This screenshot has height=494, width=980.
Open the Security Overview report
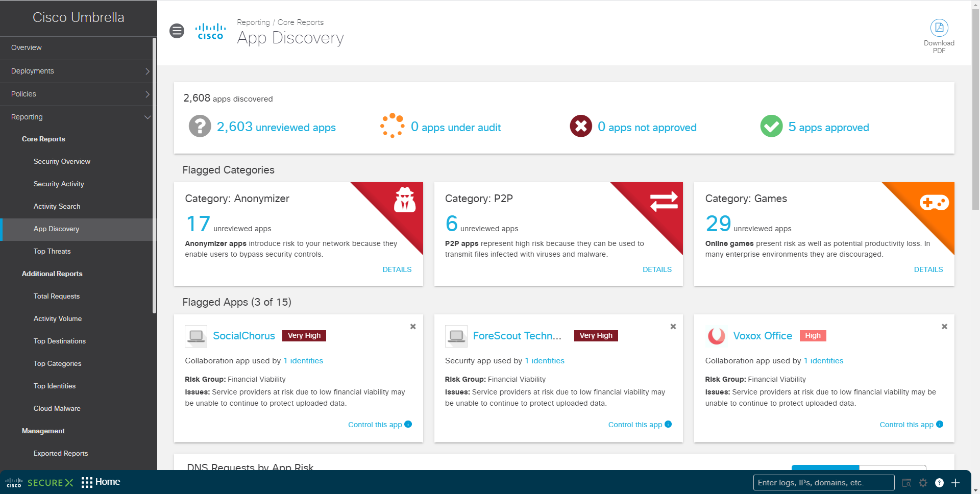pyautogui.click(x=62, y=161)
